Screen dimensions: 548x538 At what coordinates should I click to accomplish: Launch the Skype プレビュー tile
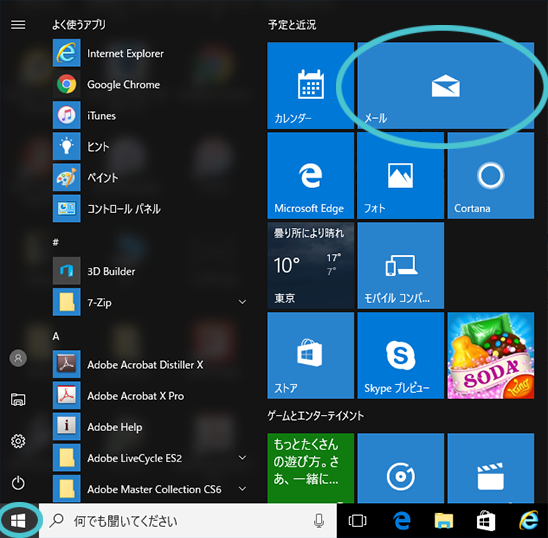click(x=401, y=356)
